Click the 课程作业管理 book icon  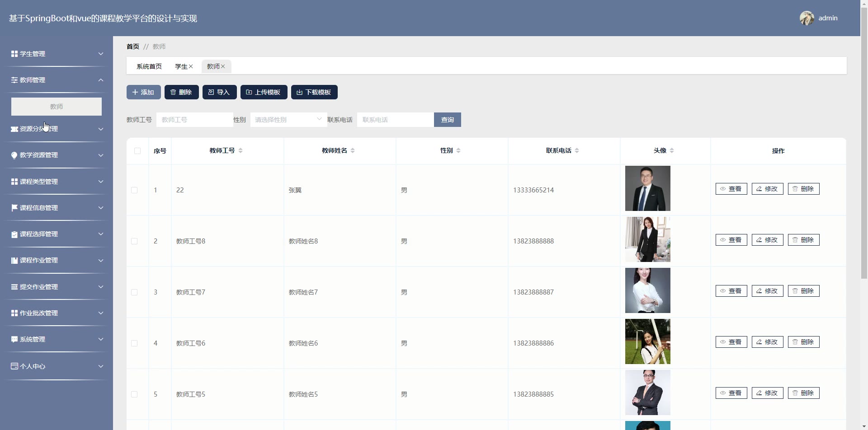14,260
